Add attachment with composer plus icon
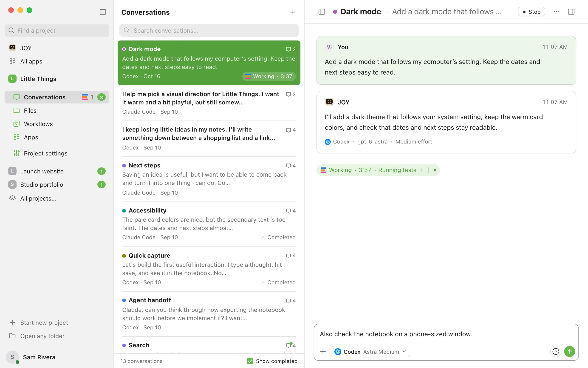This screenshot has height=368, width=588. 323,351
